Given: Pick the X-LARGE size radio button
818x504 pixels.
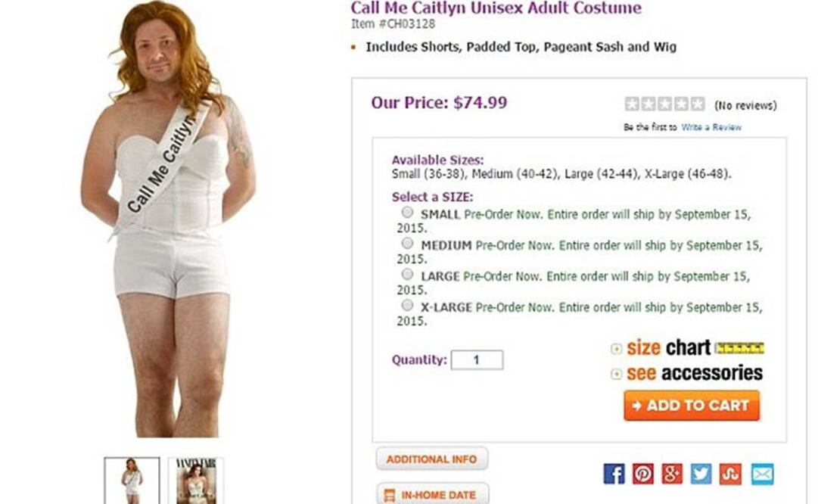Looking at the screenshot, I should point(408,305).
